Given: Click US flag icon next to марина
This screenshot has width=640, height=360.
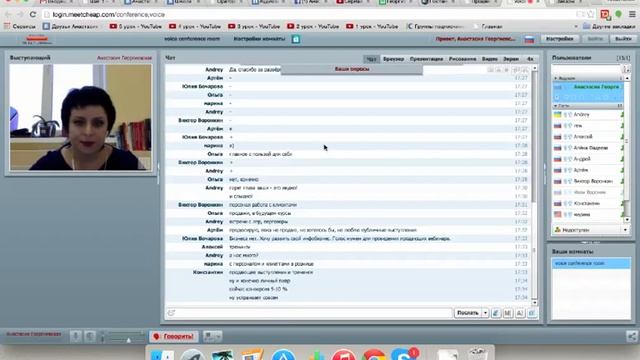Looking at the screenshot, I should 558,214.
